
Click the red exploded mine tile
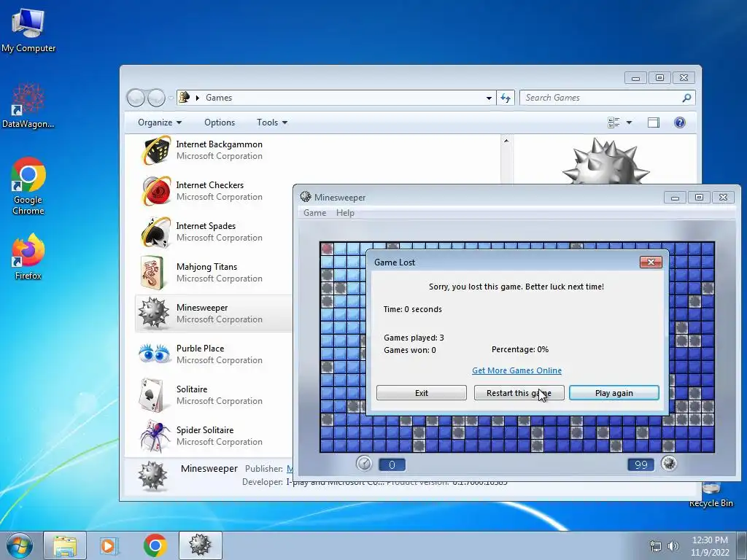click(x=327, y=249)
